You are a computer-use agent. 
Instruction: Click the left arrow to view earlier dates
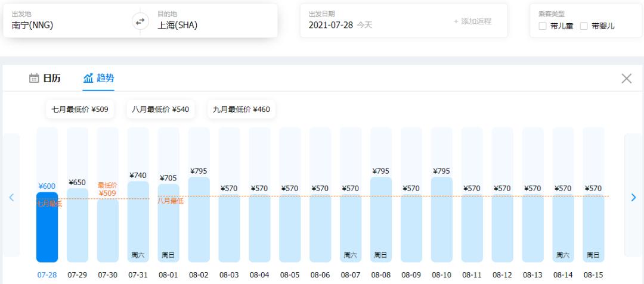(11, 198)
